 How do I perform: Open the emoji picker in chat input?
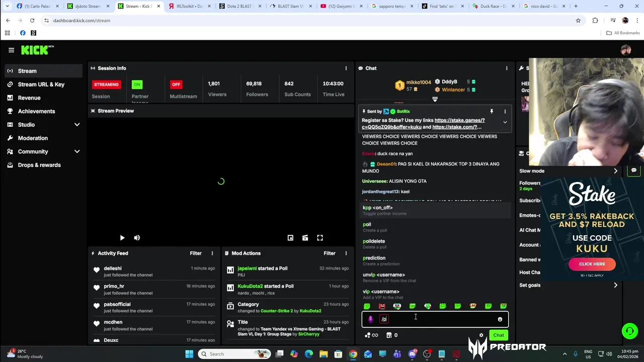coord(500,319)
